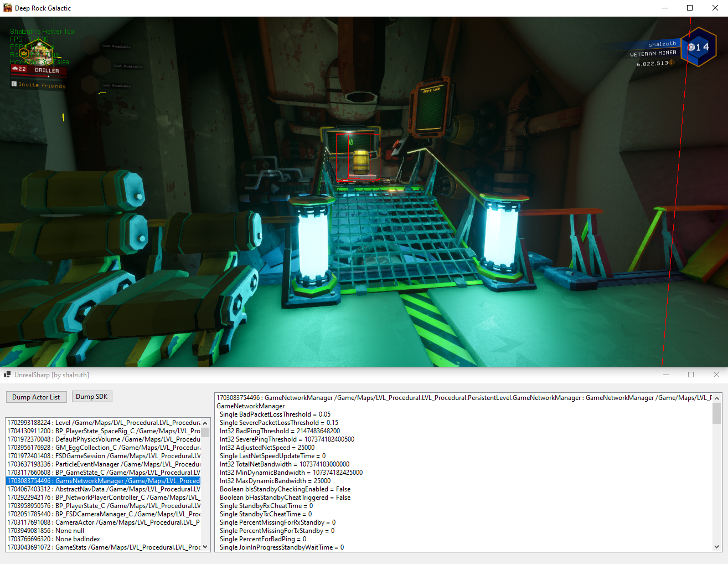
Task: Click the BadPacketLossThreshold = 0.05 line
Action: point(275,414)
